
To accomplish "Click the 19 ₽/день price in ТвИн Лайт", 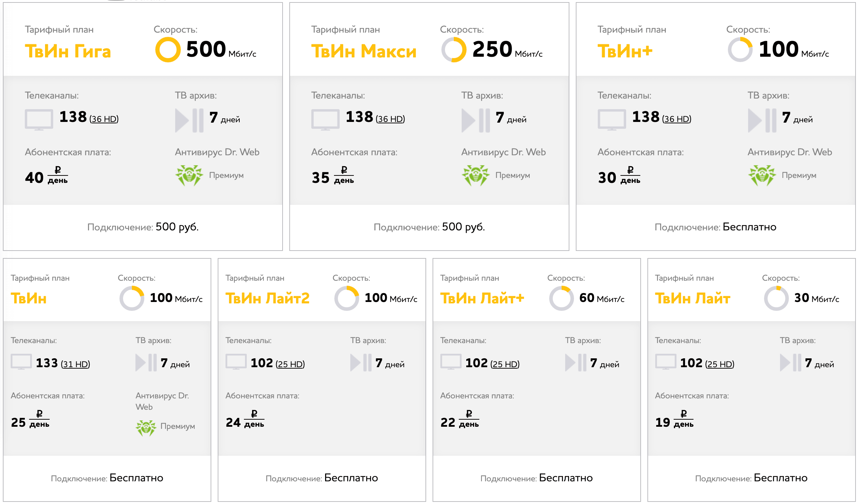I will 674,419.
